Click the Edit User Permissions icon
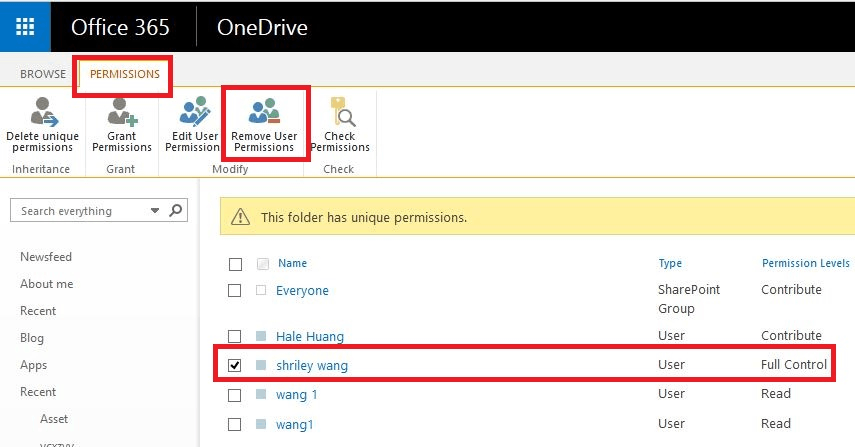 coord(194,111)
